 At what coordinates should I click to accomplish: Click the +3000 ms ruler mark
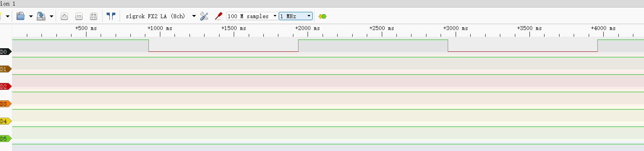tap(455, 28)
